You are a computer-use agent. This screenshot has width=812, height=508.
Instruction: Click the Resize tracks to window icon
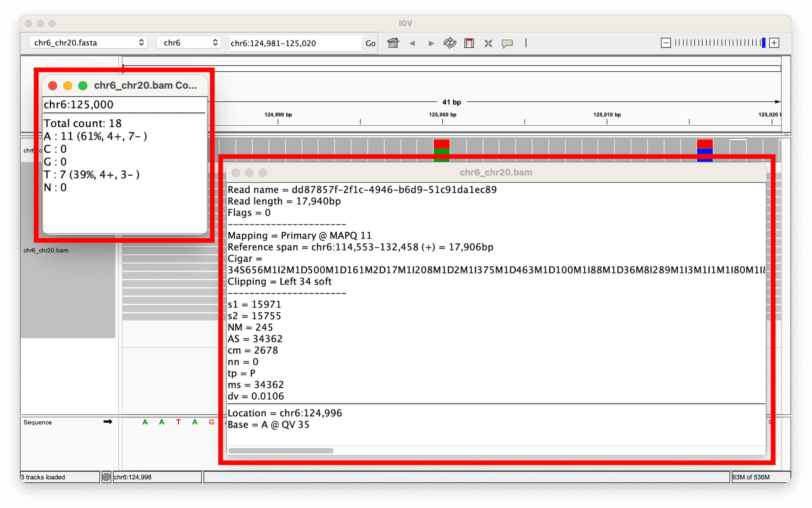pos(488,43)
